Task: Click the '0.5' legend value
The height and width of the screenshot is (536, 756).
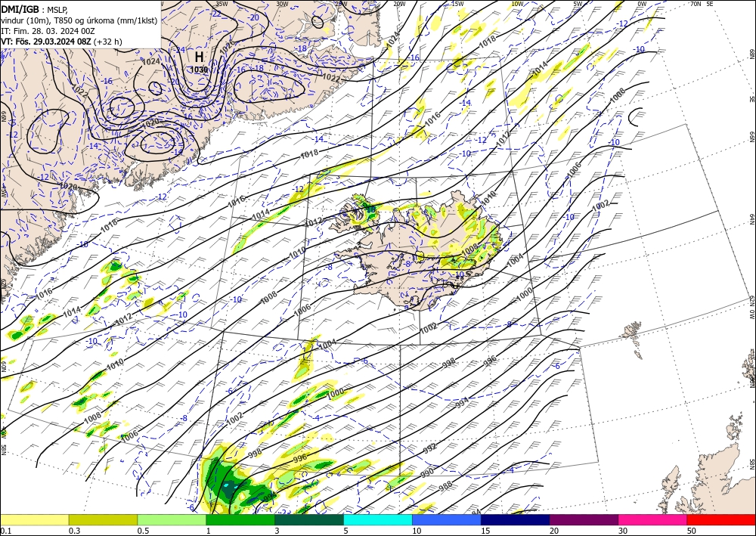Action: pyautogui.click(x=143, y=531)
